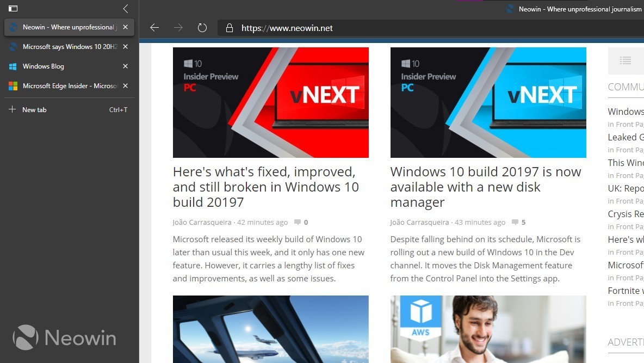Turn off vertical tabs via top-left icon
Screen dimensions: 644x363
pos(12,8)
